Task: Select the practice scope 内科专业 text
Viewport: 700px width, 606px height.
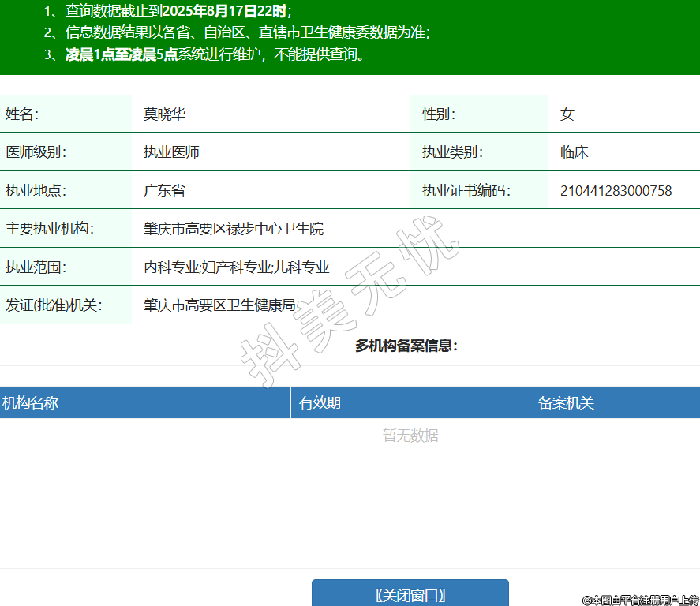Action: (170, 267)
